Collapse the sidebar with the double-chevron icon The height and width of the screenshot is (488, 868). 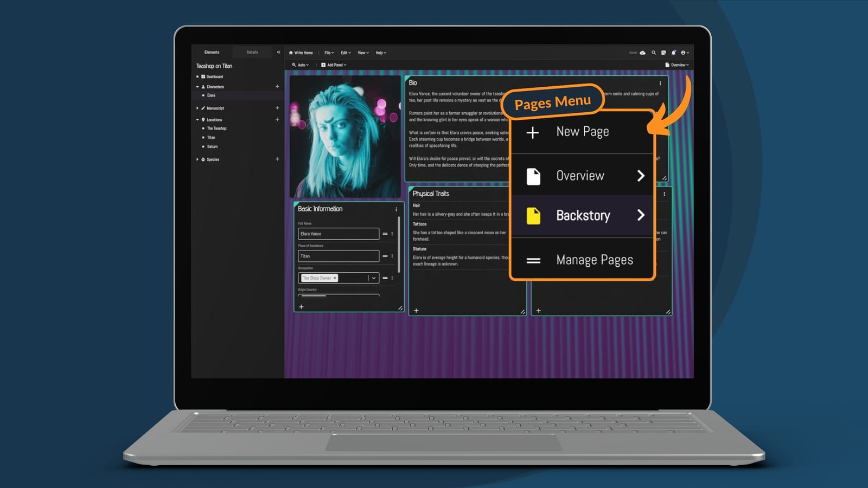[x=278, y=52]
